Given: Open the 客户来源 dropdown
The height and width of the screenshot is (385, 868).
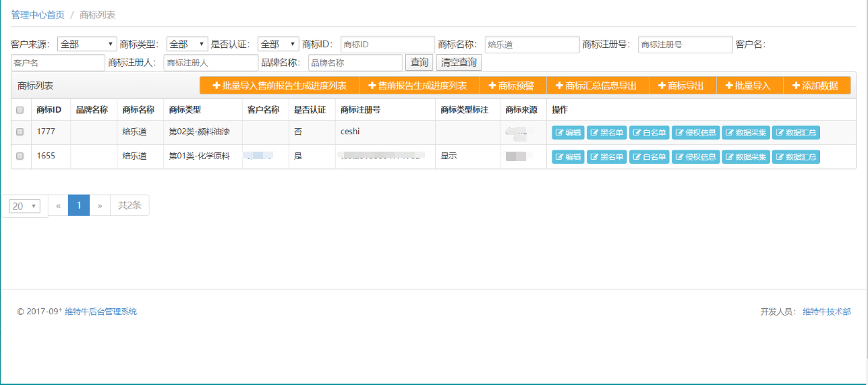Looking at the screenshot, I should pos(87,45).
